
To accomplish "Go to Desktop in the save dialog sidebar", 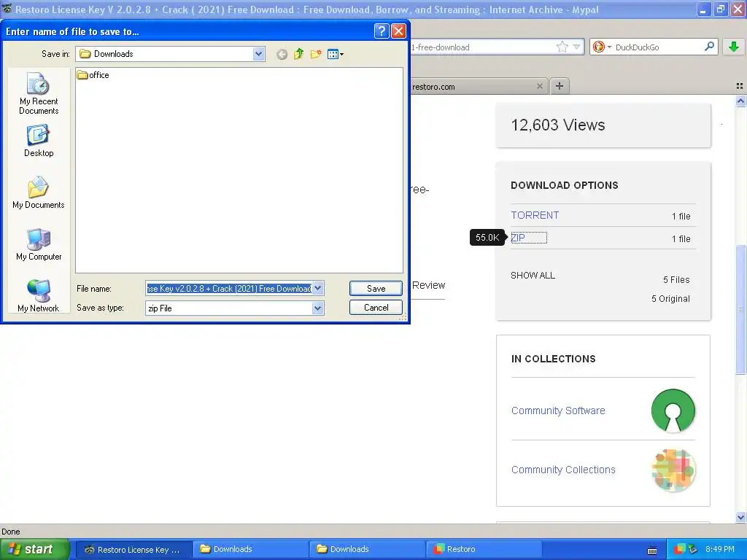I will click(x=39, y=141).
